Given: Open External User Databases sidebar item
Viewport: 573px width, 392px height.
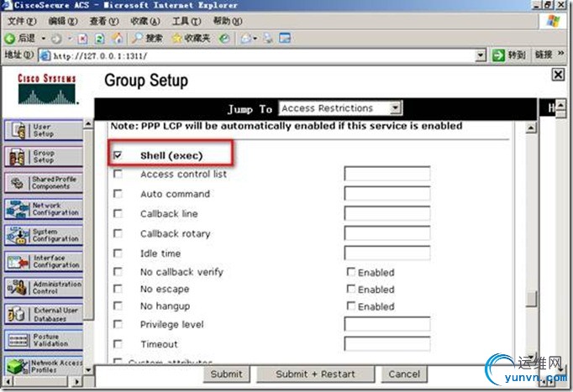Looking at the screenshot, I should (44, 314).
